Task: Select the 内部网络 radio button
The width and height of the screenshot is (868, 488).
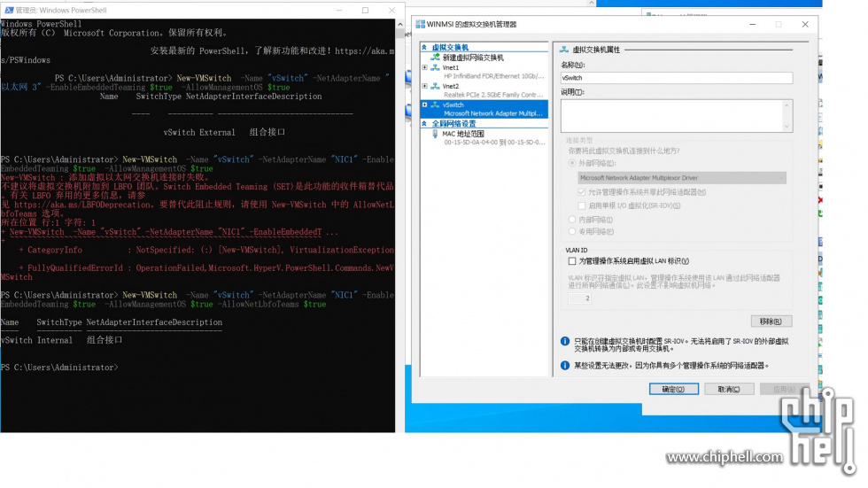Action: tap(572, 220)
